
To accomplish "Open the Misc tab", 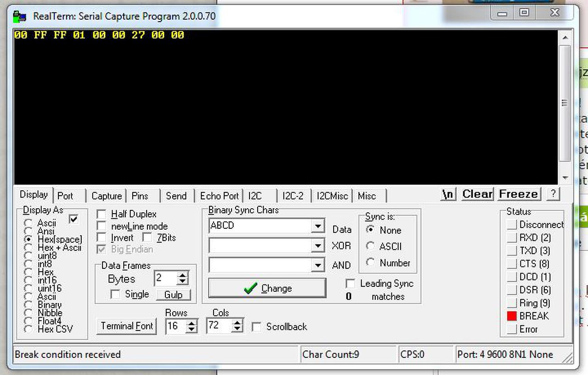I will [367, 196].
